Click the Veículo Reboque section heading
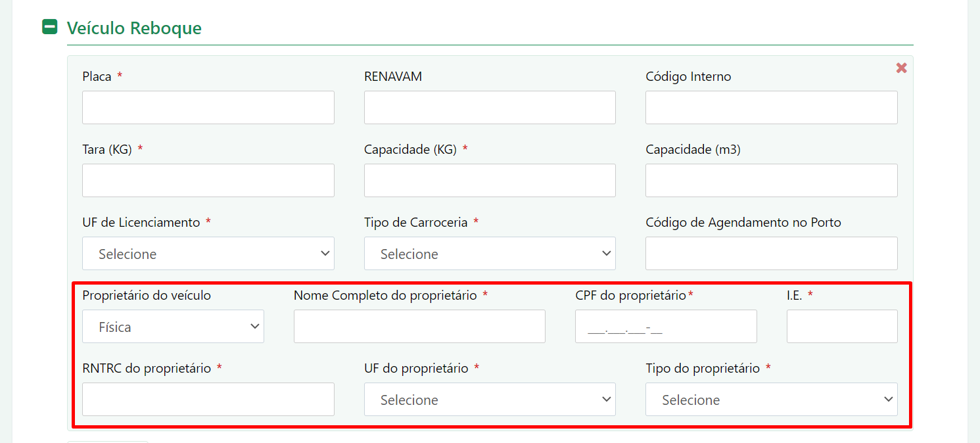 click(x=134, y=28)
